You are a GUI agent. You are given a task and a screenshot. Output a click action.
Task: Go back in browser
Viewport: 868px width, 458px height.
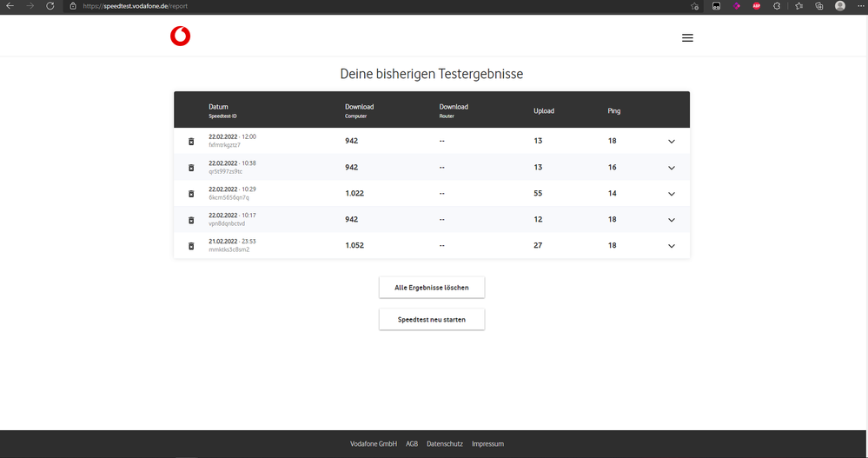tap(10, 6)
